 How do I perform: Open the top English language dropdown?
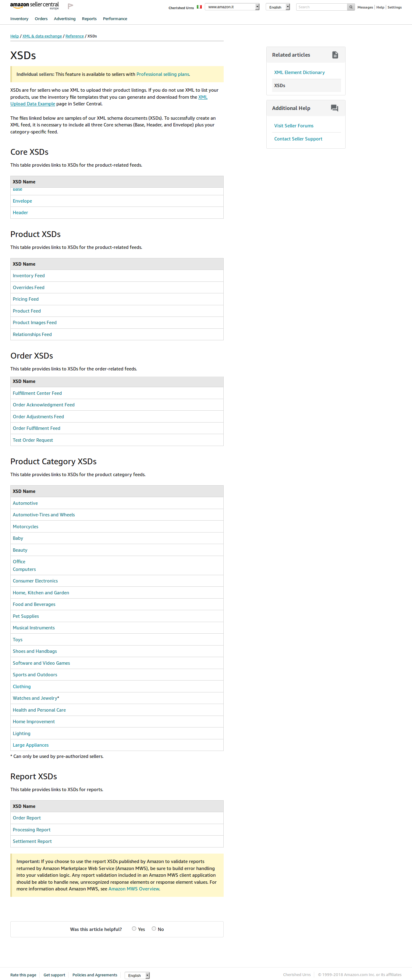[x=277, y=7]
